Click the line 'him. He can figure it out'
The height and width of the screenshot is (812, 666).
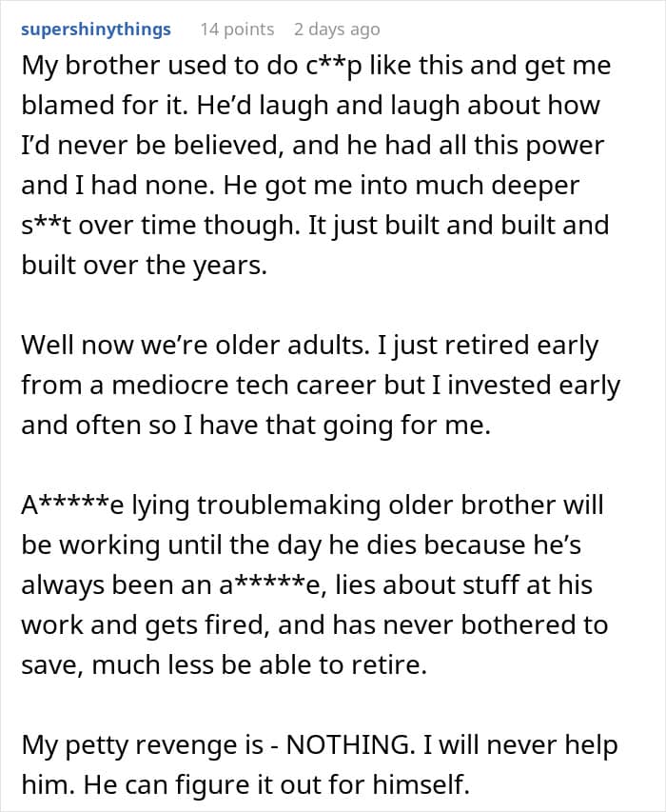click(x=245, y=785)
